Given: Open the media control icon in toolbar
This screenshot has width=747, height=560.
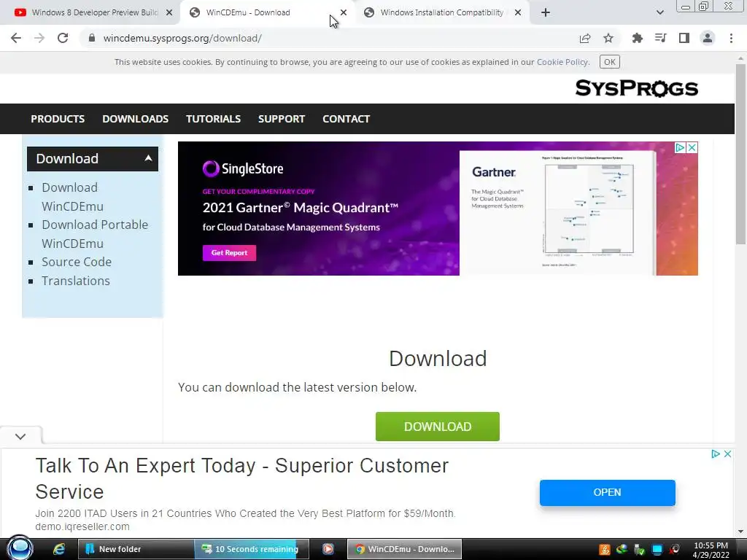Looking at the screenshot, I should [661, 38].
